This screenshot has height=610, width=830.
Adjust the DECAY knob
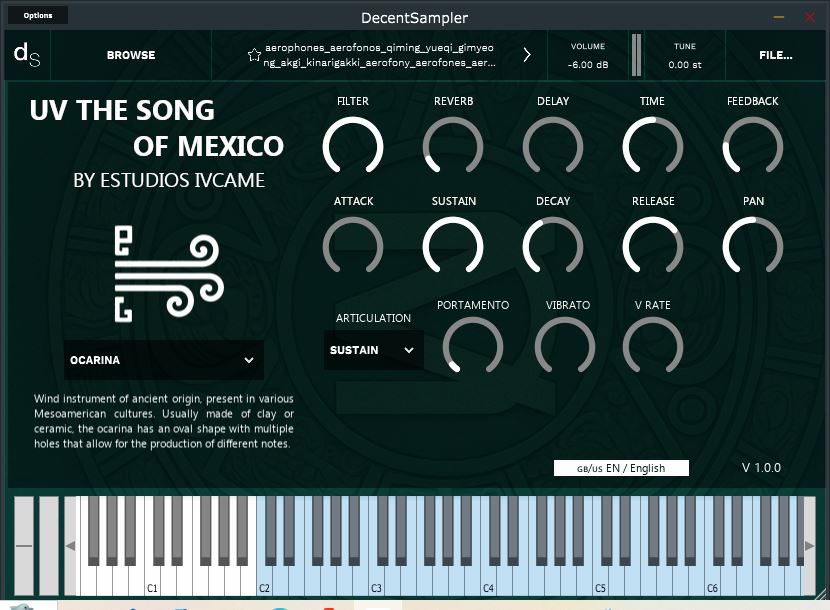click(553, 247)
